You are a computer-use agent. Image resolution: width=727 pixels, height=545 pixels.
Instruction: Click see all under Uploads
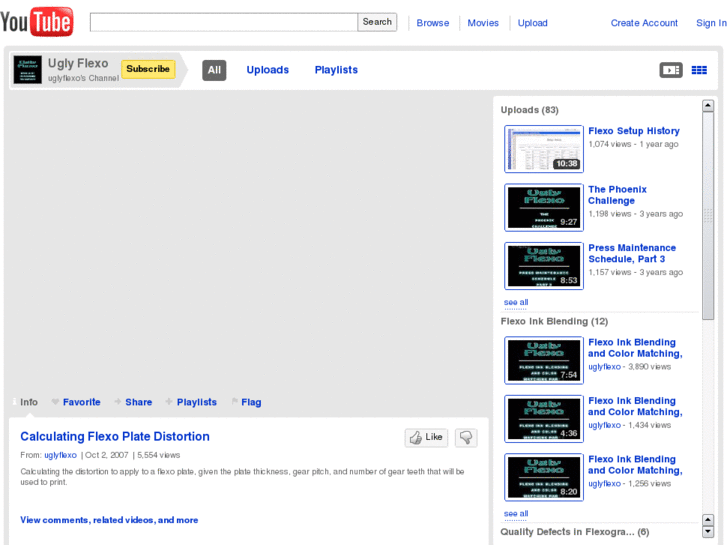click(x=516, y=302)
